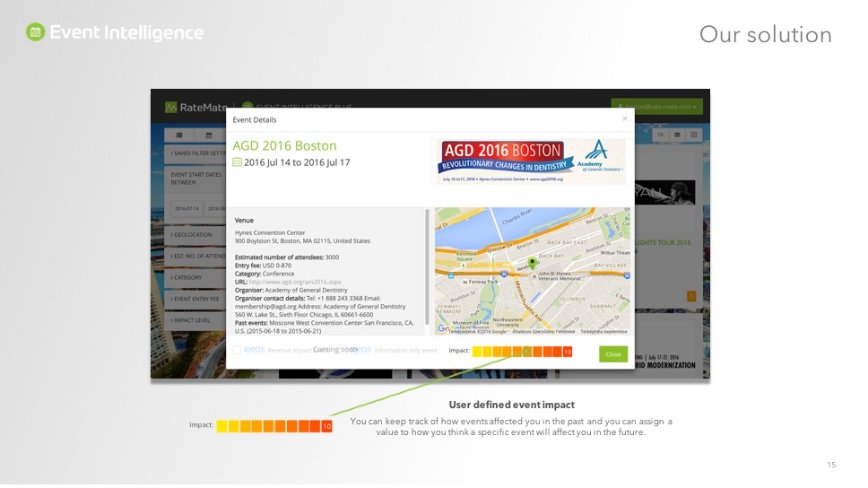Open the agd.org/am2016.aspx URL link
The image size is (868, 488).
pyautogui.click(x=295, y=282)
